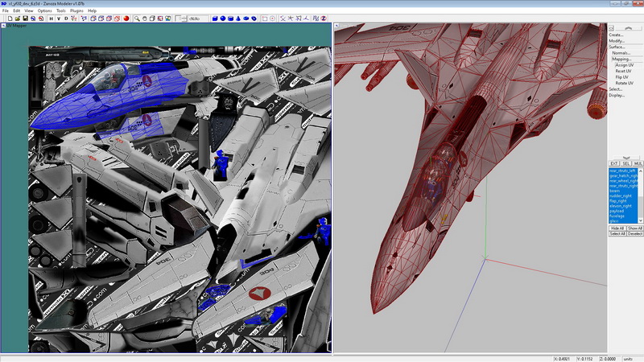The height and width of the screenshot is (362, 644).
Task: Click the Save file toolbar icon
Action: click(25, 18)
